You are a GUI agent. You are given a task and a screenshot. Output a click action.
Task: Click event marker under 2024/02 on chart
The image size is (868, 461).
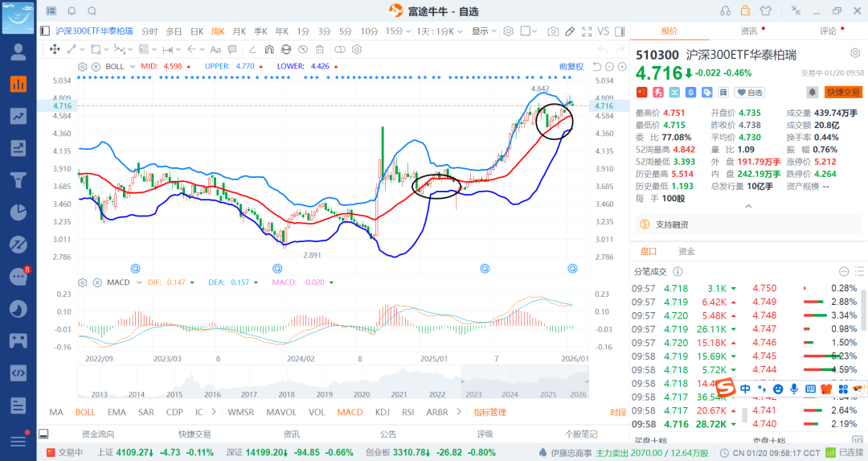tap(277, 269)
